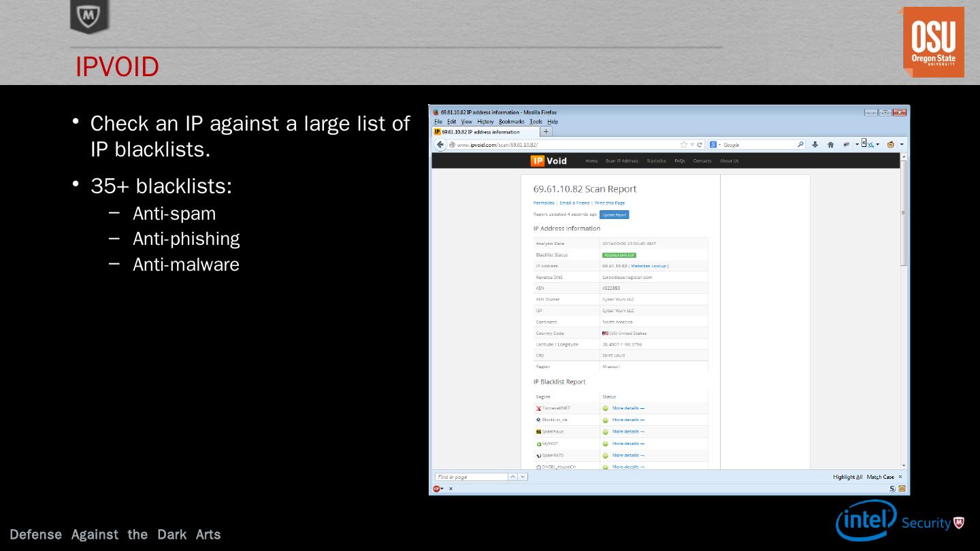
Task: Click the Update Report button
Action: click(x=615, y=215)
